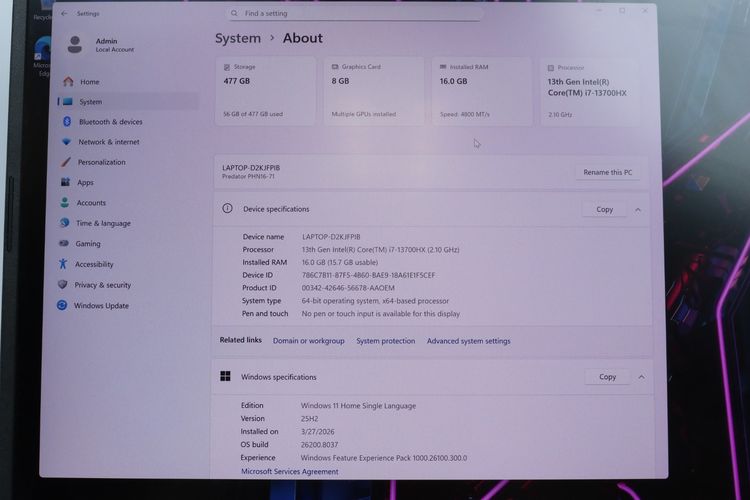Image resolution: width=750 pixels, height=500 pixels.
Task: Click the back arrow in Settings header
Action: 64,14
